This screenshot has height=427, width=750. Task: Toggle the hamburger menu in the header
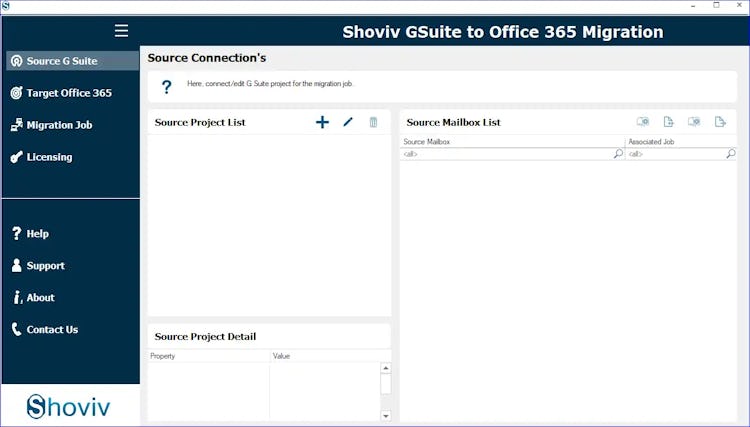(x=121, y=31)
